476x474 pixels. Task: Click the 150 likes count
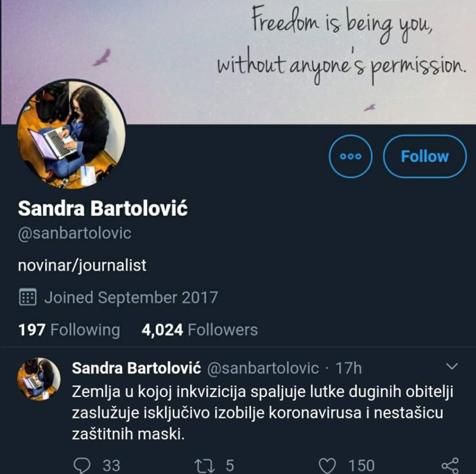click(x=361, y=466)
